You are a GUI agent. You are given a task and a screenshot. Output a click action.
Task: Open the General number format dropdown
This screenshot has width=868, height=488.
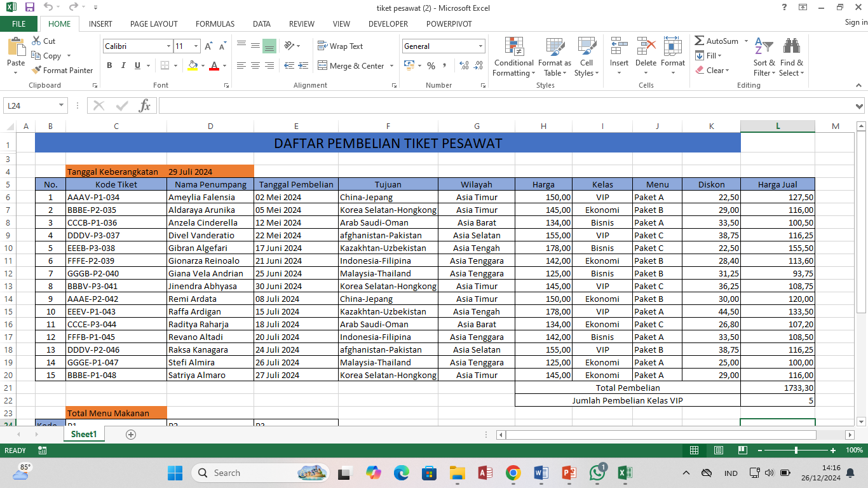pyautogui.click(x=480, y=46)
